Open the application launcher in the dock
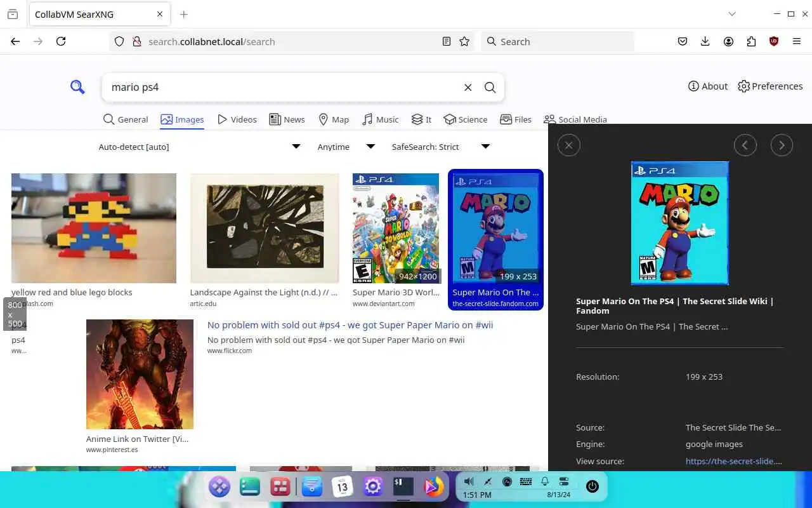The image size is (812, 508). click(x=219, y=486)
